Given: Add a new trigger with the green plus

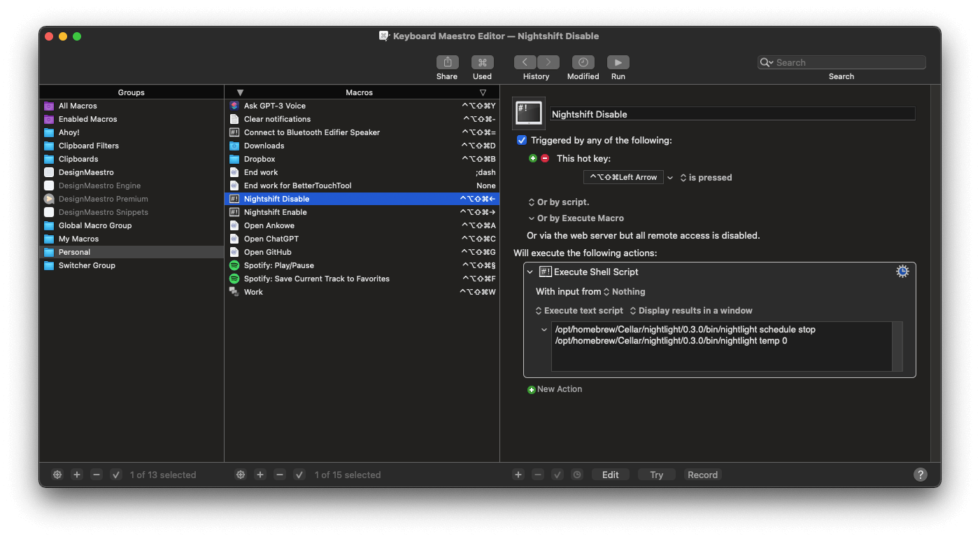Looking at the screenshot, I should pyautogui.click(x=533, y=158).
